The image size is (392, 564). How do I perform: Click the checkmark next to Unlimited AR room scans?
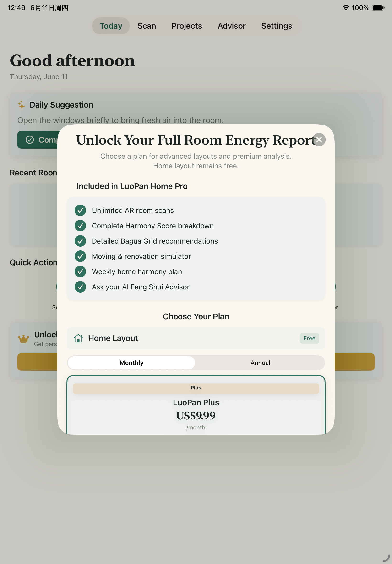[80, 211]
